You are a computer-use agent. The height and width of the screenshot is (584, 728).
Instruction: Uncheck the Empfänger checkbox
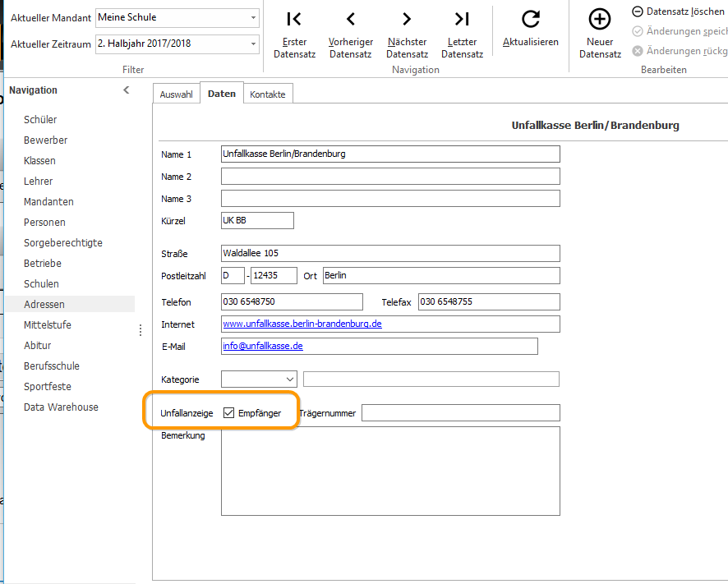(x=228, y=412)
